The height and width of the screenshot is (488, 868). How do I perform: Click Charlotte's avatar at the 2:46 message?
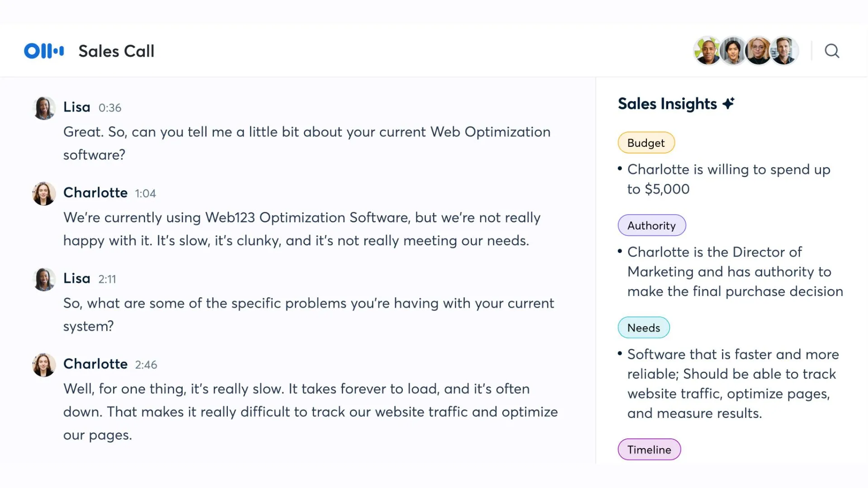(x=44, y=365)
